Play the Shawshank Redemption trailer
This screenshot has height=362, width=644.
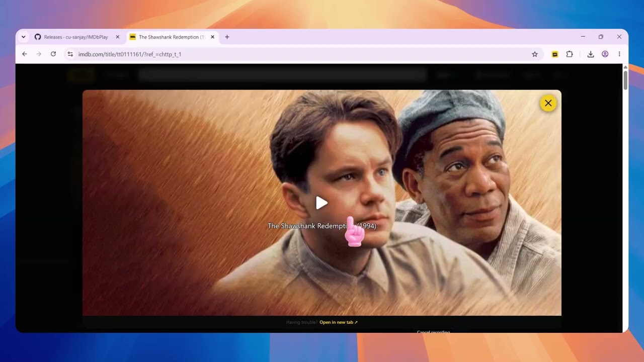321,203
